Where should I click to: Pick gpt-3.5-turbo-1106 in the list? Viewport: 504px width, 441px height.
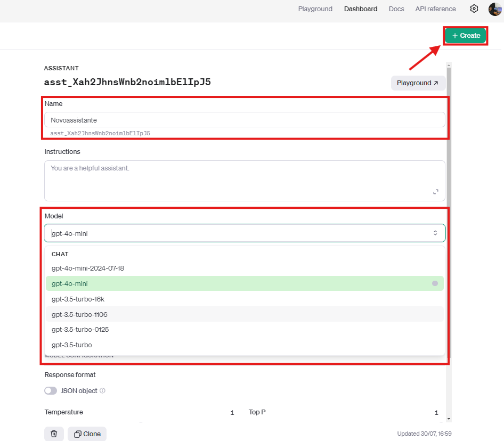point(79,314)
